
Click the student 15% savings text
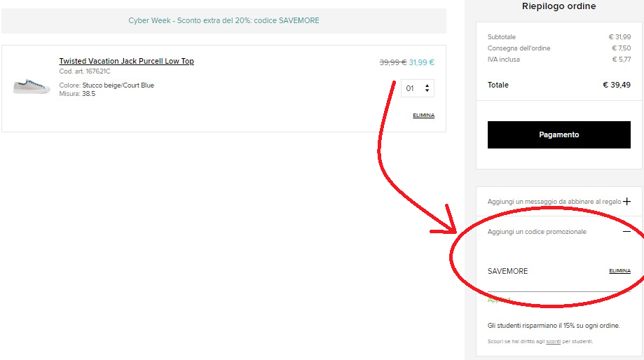click(553, 326)
